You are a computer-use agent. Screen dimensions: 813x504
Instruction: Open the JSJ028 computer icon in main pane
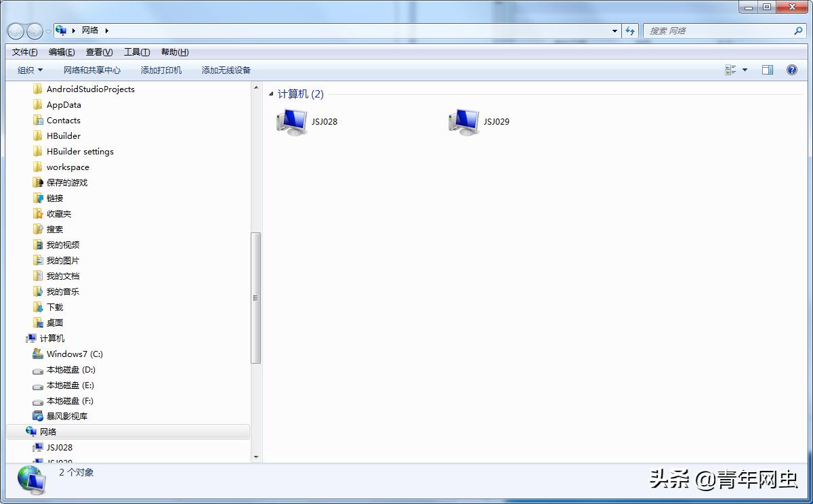[293, 122]
